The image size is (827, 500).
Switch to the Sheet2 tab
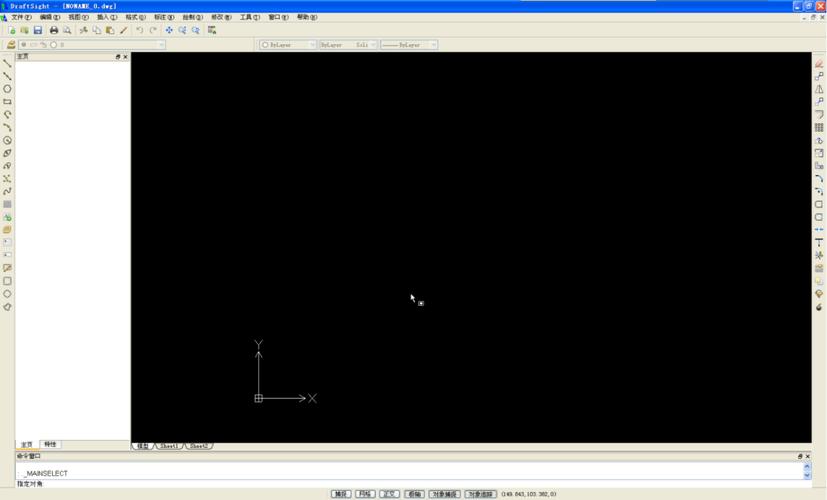(198, 446)
